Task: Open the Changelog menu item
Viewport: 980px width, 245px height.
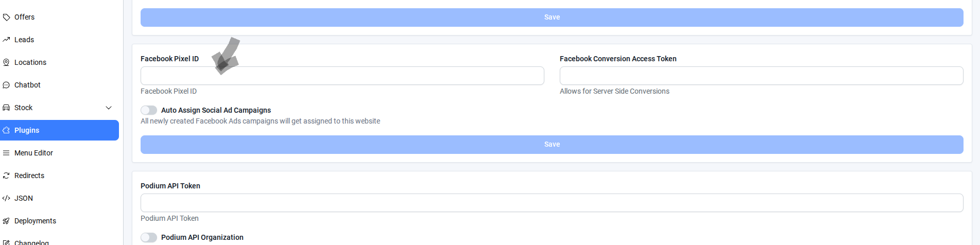Action: [x=31, y=242]
